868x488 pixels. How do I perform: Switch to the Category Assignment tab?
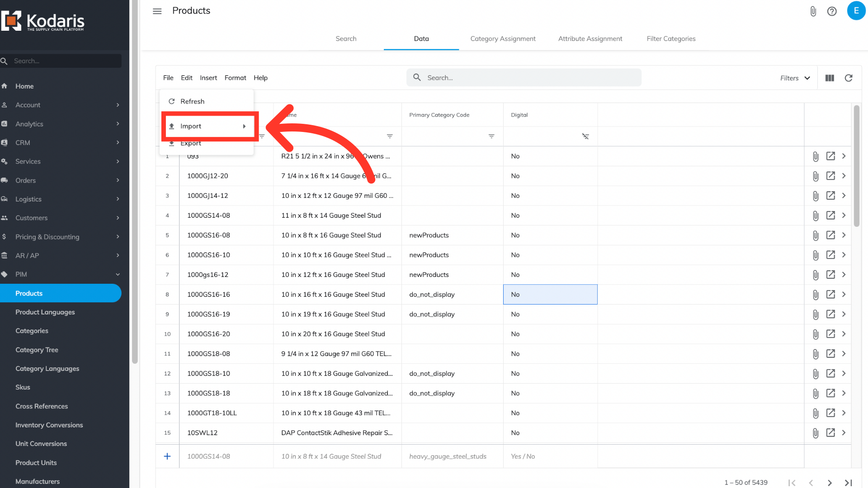click(x=503, y=39)
